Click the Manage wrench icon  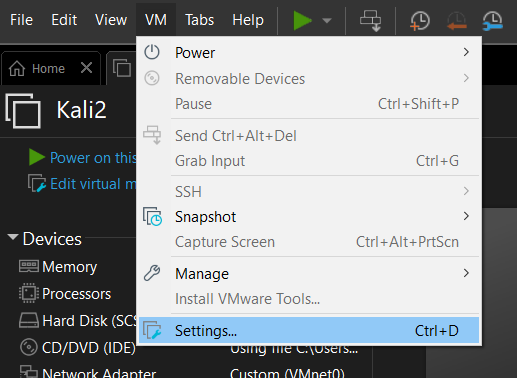(152, 273)
